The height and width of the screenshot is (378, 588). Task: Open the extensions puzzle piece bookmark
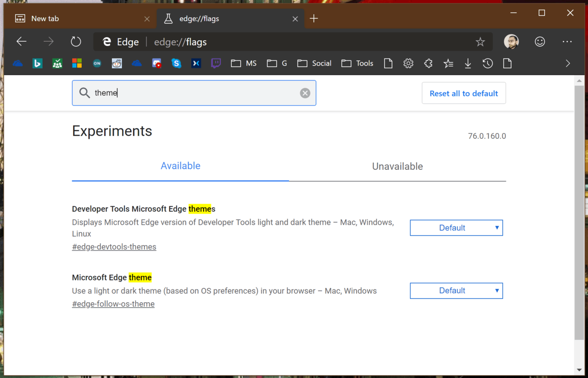(428, 63)
